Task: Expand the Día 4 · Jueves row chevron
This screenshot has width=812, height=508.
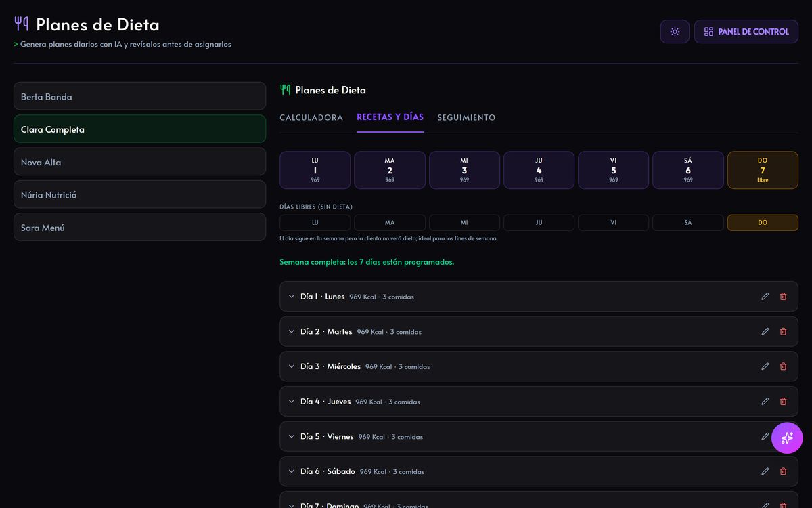Action: click(292, 402)
